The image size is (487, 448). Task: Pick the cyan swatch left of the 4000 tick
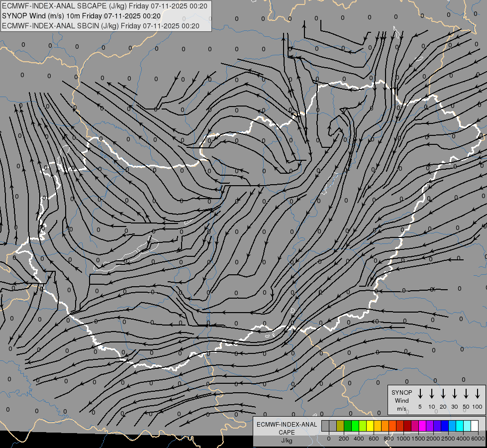pyautogui.click(x=460, y=426)
